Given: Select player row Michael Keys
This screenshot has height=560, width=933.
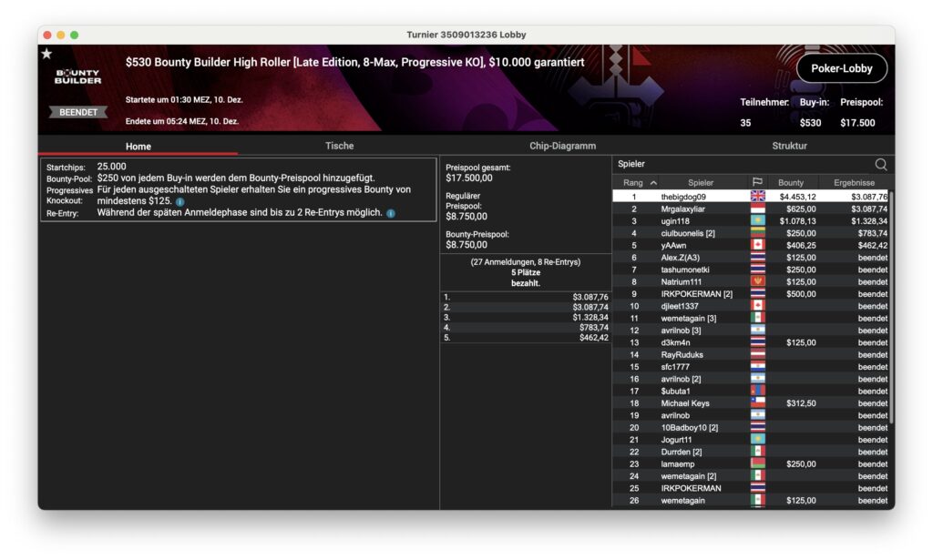Looking at the screenshot, I should click(x=751, y=403).
